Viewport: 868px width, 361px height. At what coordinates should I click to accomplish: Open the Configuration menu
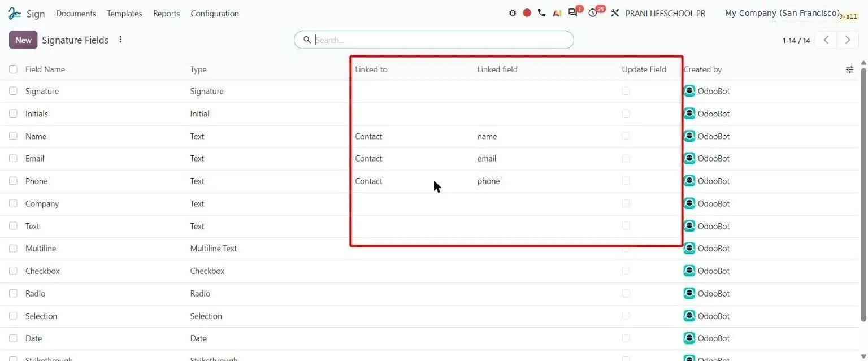click(x=215, y=13)
